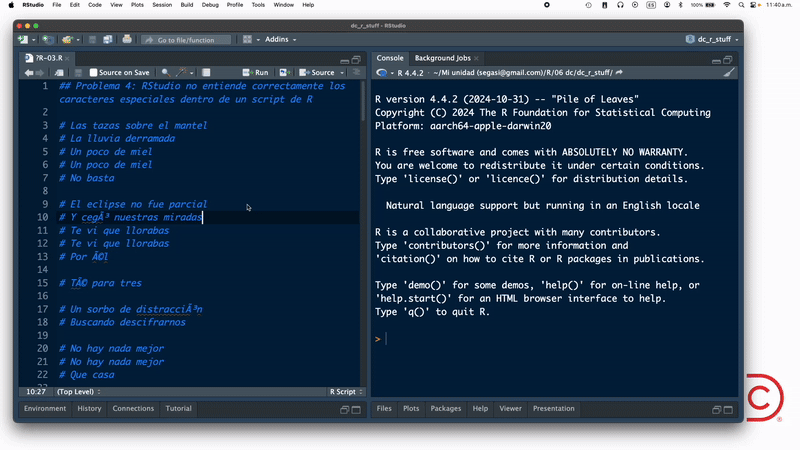
Task: Open the R Script file type selector
Action: click(345, 392)
